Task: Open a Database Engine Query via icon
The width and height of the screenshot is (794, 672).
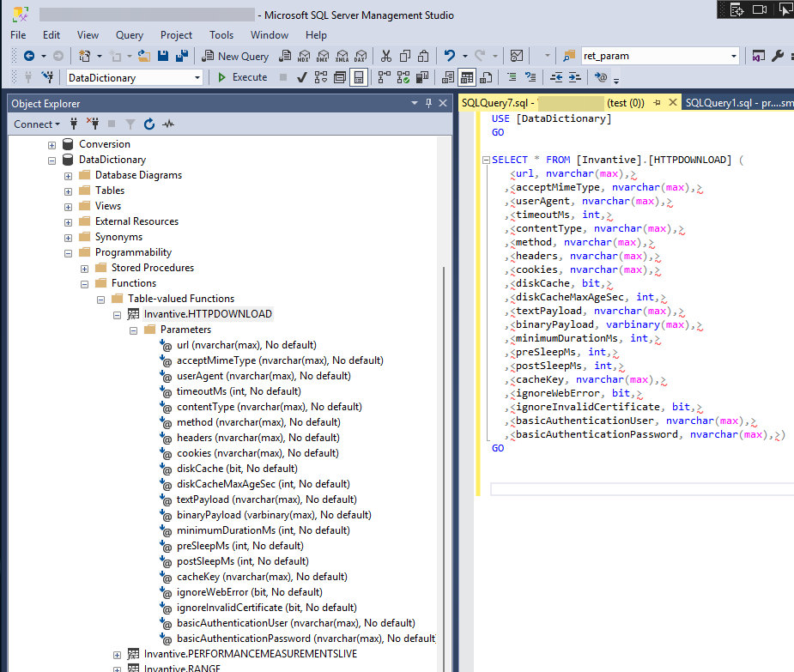Action: (285, 56)
